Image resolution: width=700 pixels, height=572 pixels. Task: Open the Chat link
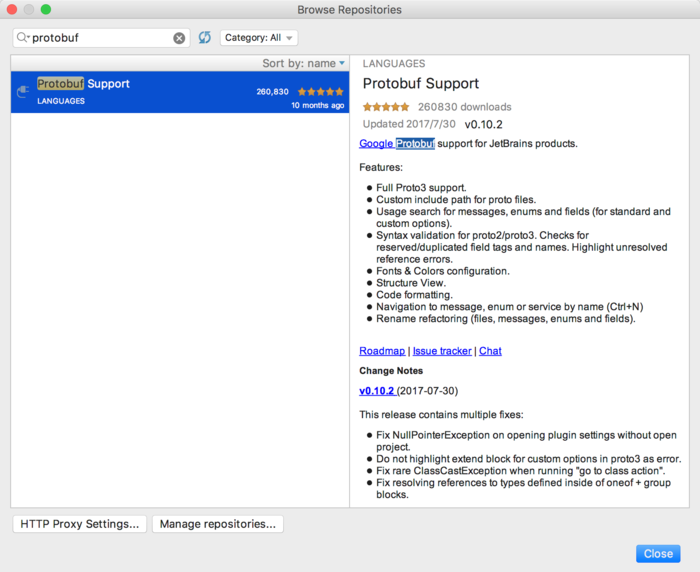(x=490, y=351)
